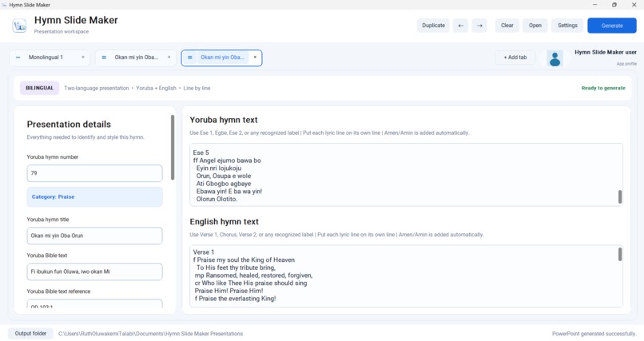Clear the current hymn form

point(507,26)
